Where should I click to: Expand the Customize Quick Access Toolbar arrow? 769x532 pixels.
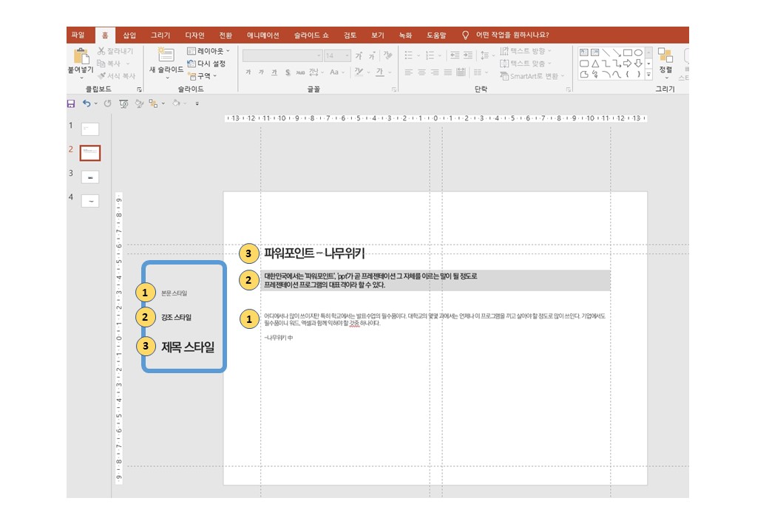pyautogui.click(x=197, y=103)
